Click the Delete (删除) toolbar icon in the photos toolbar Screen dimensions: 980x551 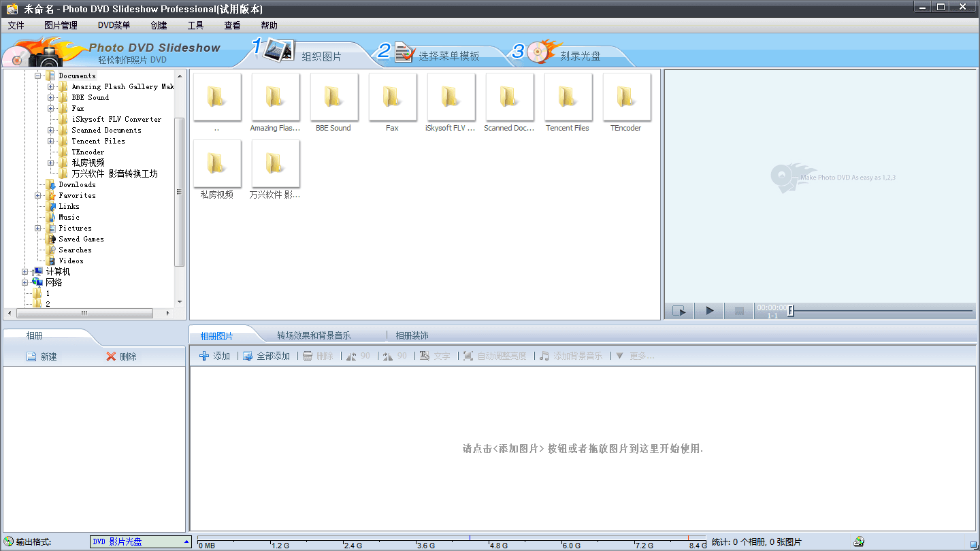pyautogui.click(x=308, y=356)
